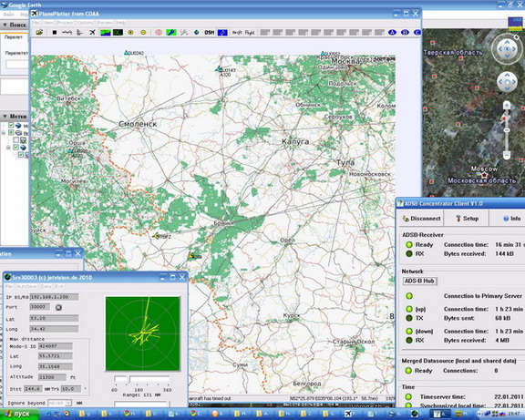The image size is (525, 420).
Task: Open the Ignore beyond NEVER dropdown
Action: point(60,403)
